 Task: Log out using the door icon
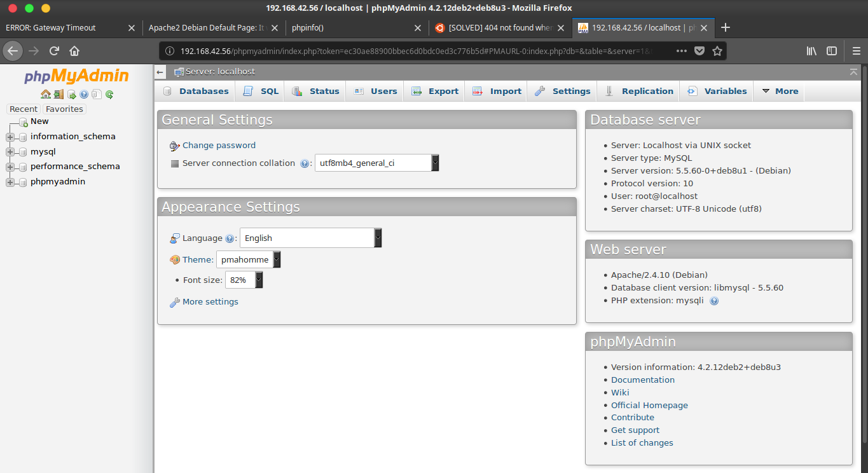coord(59,94)
